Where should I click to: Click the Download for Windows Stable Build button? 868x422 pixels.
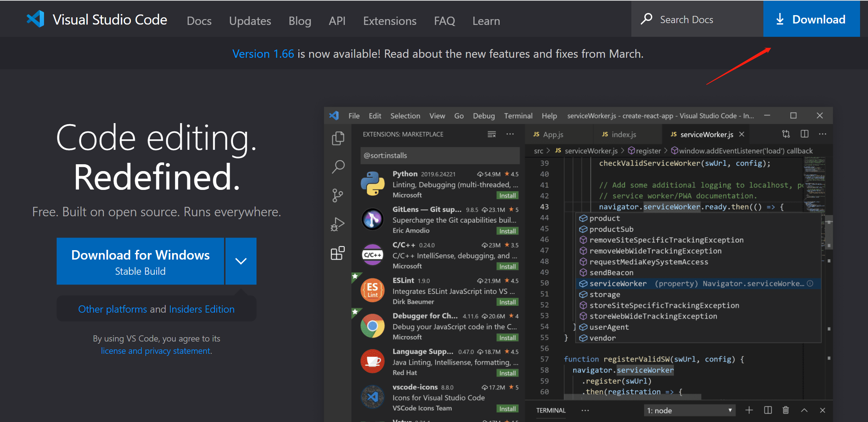coord(140,261)
